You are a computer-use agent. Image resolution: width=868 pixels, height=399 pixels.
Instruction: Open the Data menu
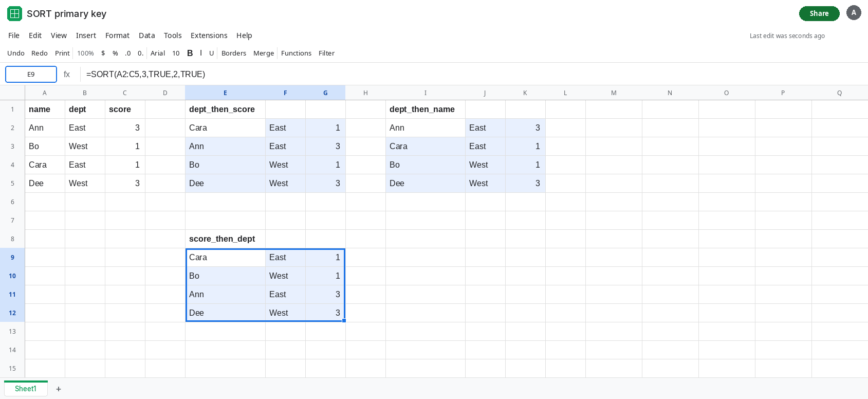pyautogui.click(x=146, y=35)
